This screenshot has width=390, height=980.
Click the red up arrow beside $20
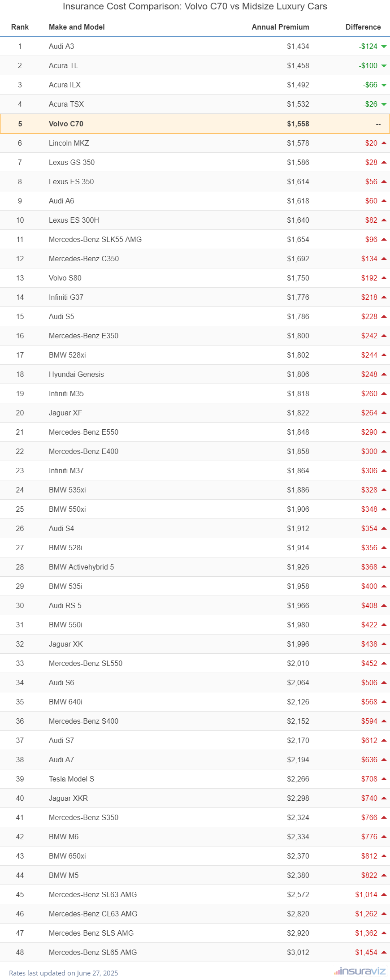pos(384,143)
